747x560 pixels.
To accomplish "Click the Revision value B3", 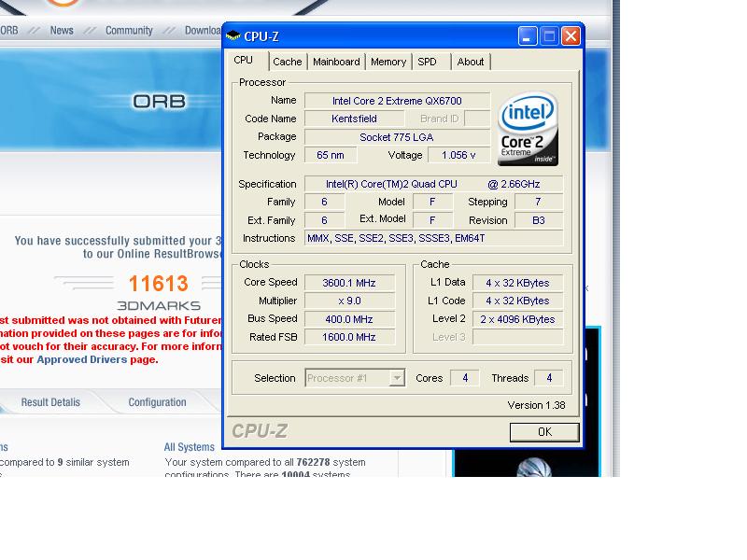I will click(x=539, y=220).
